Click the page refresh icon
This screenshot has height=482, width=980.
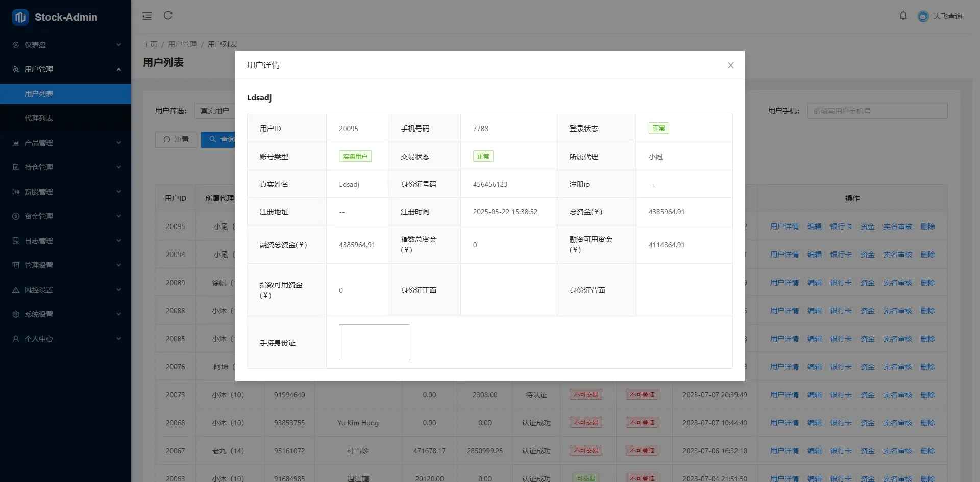click(168, 16)
